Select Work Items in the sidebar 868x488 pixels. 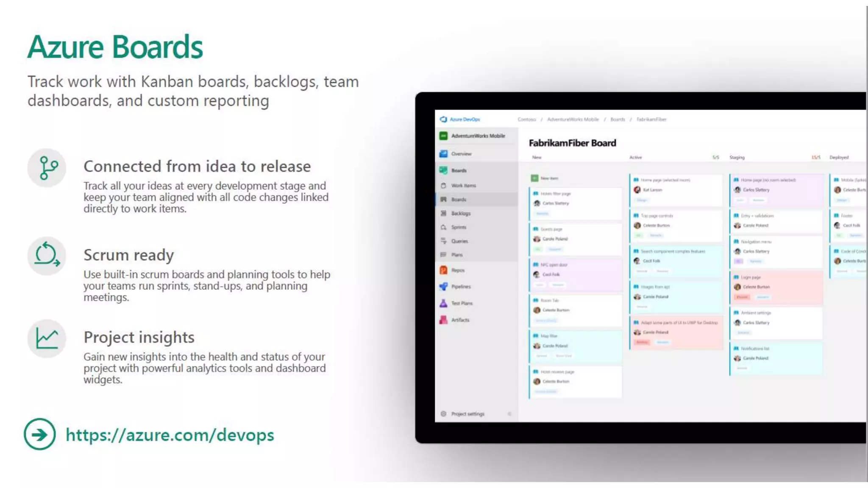click(463, 186)
